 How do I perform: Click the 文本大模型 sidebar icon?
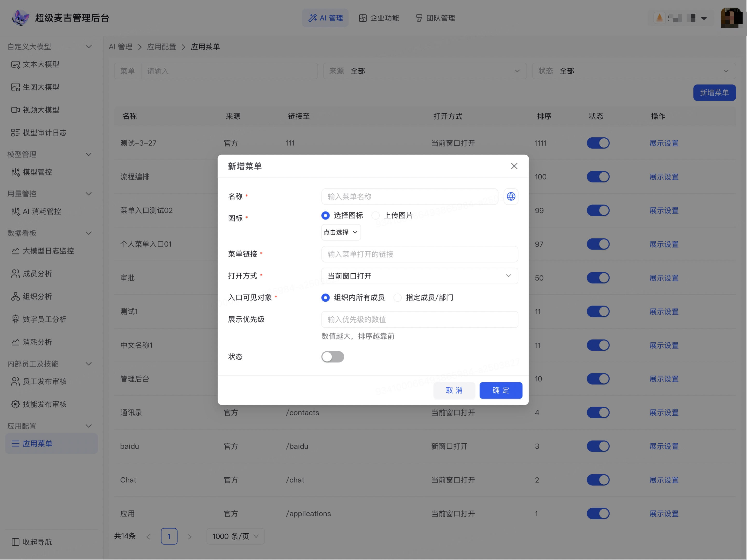tap(16, 65)
